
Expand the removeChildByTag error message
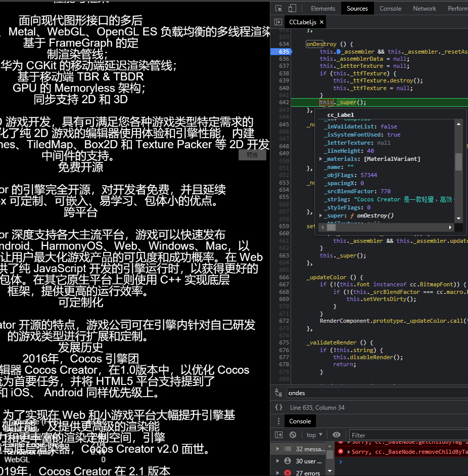[349, 452]
